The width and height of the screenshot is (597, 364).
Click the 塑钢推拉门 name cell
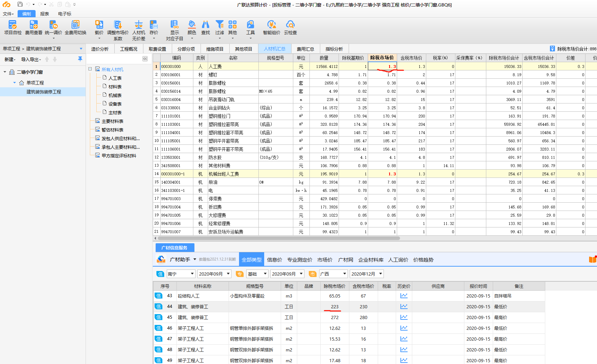pyautogui.click(x=233, y=116)
